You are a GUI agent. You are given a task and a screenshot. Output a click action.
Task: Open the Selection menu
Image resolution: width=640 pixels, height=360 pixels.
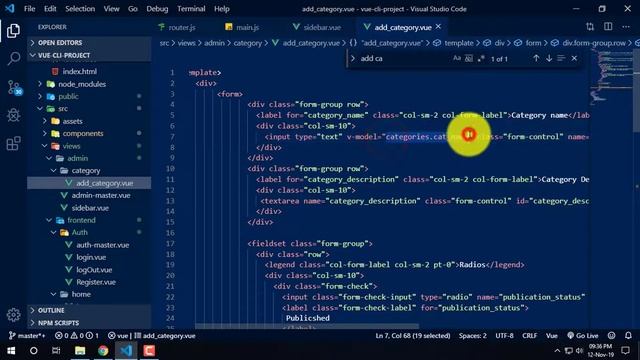point(80,9)
